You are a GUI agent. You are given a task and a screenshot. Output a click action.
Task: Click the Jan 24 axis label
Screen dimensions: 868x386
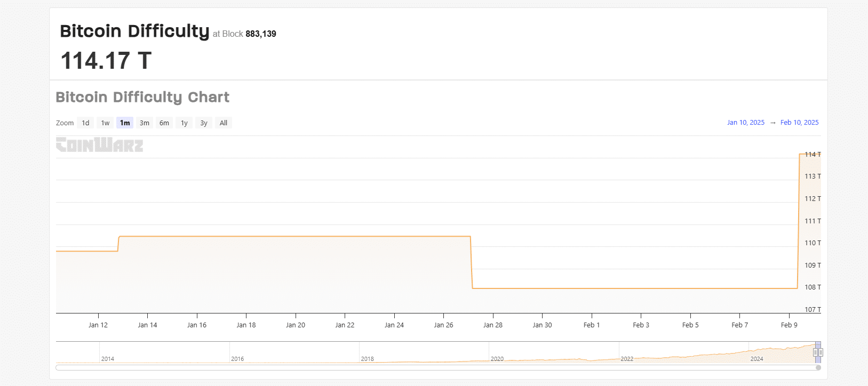[x=394, y=325]
